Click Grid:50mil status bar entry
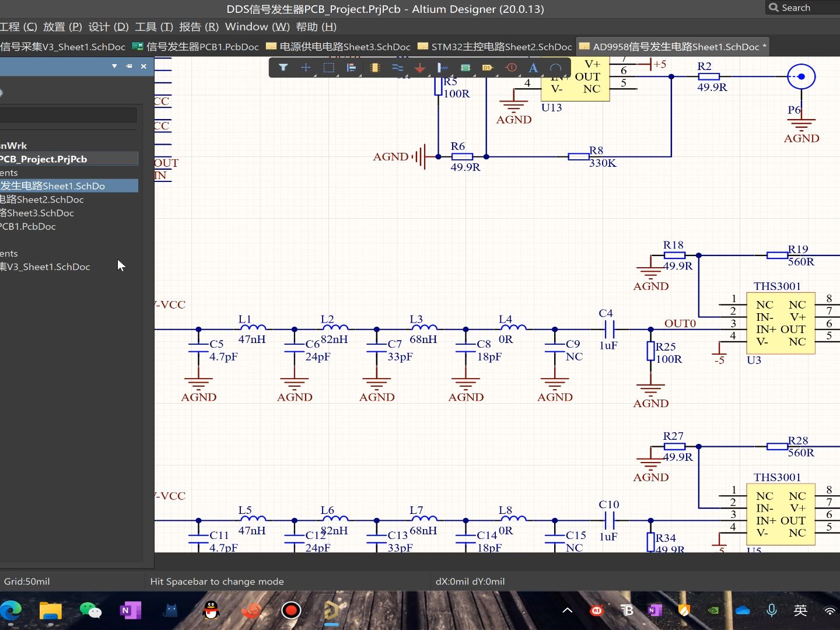 27,582
